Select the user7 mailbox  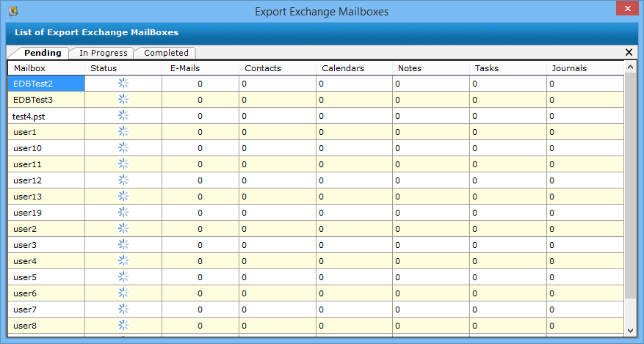pos(46,310)
